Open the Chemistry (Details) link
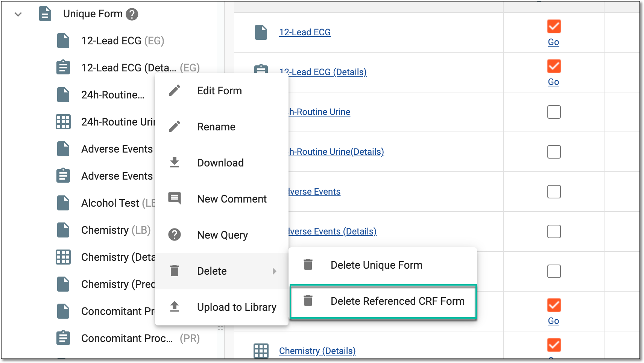644x363 pixels. [x=317, y=351]
